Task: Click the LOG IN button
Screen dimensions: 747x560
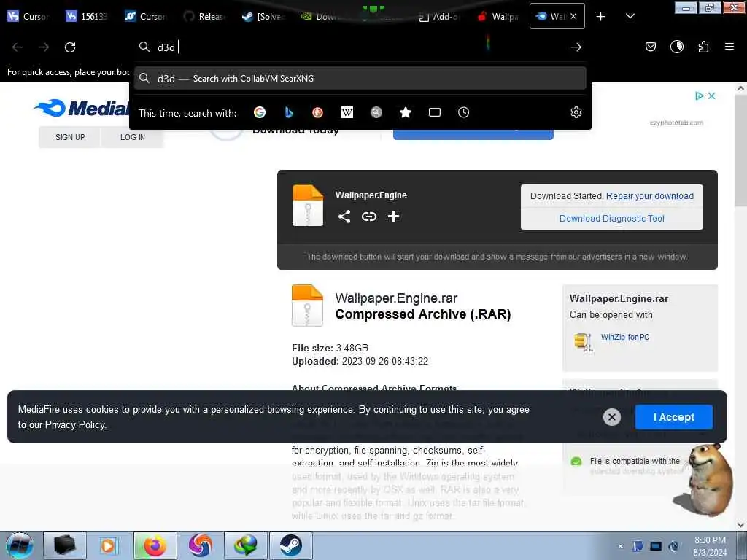Action: coord(133,137)
